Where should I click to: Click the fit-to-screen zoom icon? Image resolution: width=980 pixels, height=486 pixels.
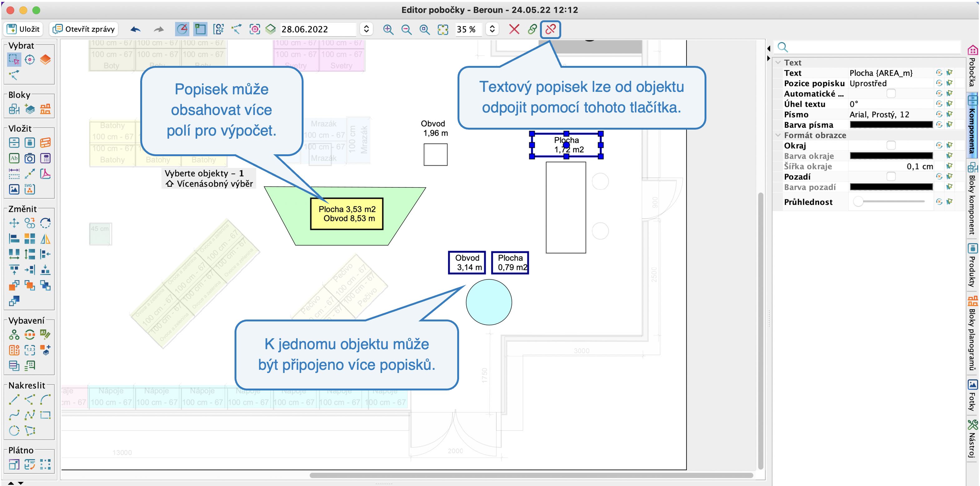coord(443,29)
